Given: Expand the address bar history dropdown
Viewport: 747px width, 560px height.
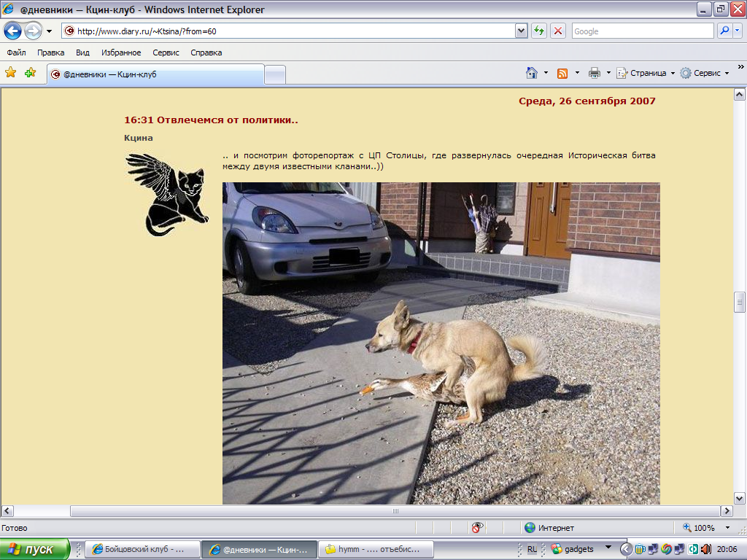Looking at the screenshot, I should pyautogui.click(x=522, y=31).
